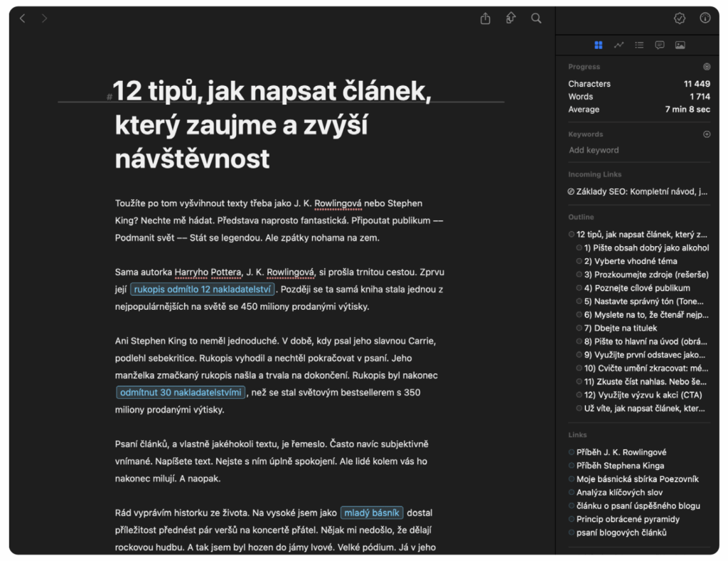Open the Princip obrácené pyramidy link
Image resolution: width=728 pixels, height=561 pixels.
tap(628, 519)
